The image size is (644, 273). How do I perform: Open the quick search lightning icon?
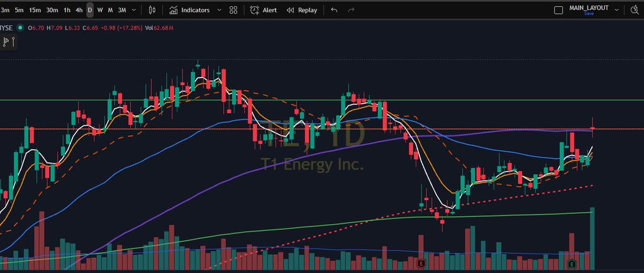click(x=634, y=10)
